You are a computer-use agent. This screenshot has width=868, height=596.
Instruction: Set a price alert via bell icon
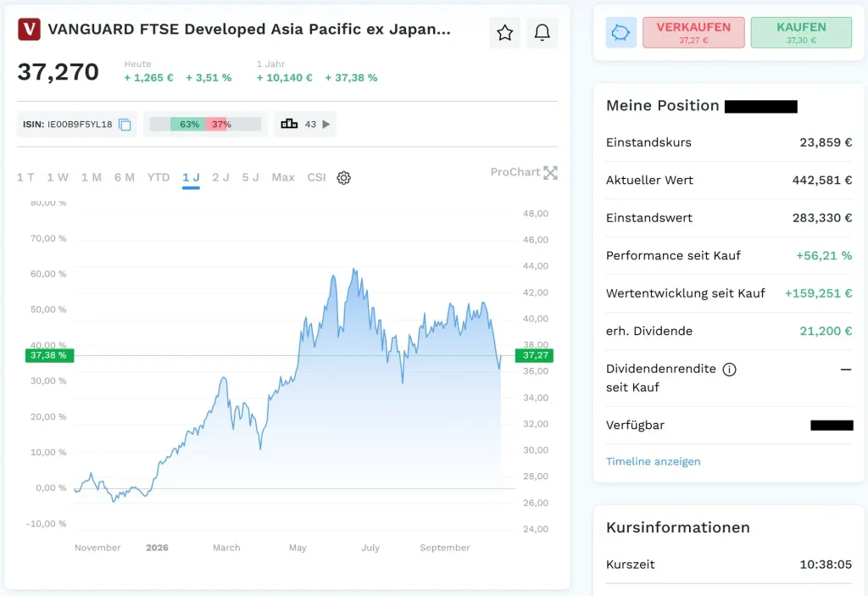pos(542,33)
